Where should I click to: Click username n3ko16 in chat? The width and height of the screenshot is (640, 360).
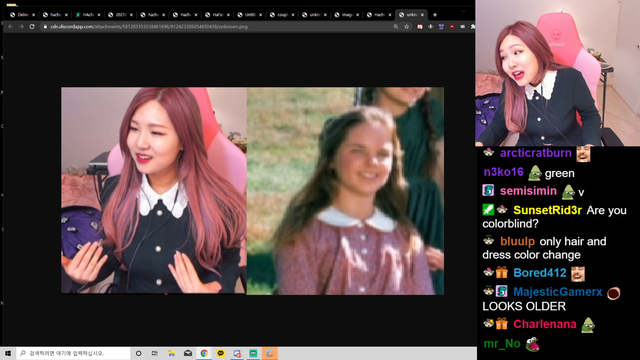(503, 172)
